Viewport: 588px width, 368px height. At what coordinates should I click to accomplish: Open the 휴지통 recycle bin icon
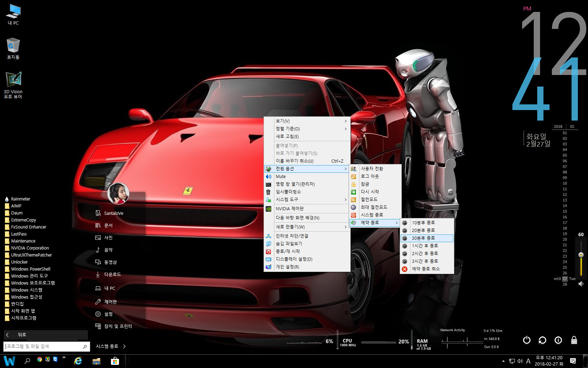point(13,48)
